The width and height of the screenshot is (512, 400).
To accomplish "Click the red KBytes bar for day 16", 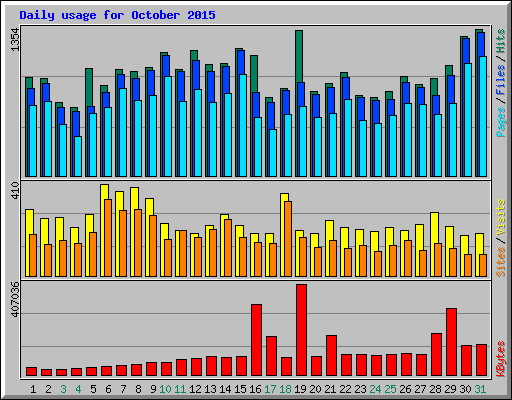I will pos(256,340).
